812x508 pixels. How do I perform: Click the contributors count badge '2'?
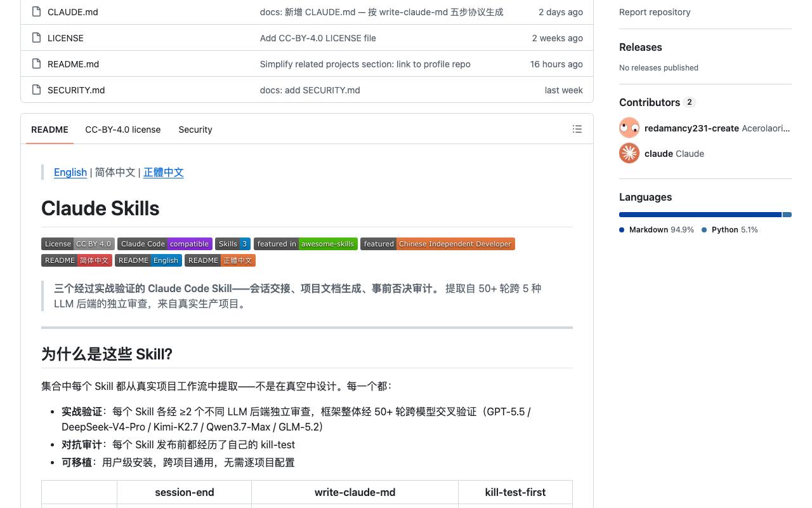[690, 102]
